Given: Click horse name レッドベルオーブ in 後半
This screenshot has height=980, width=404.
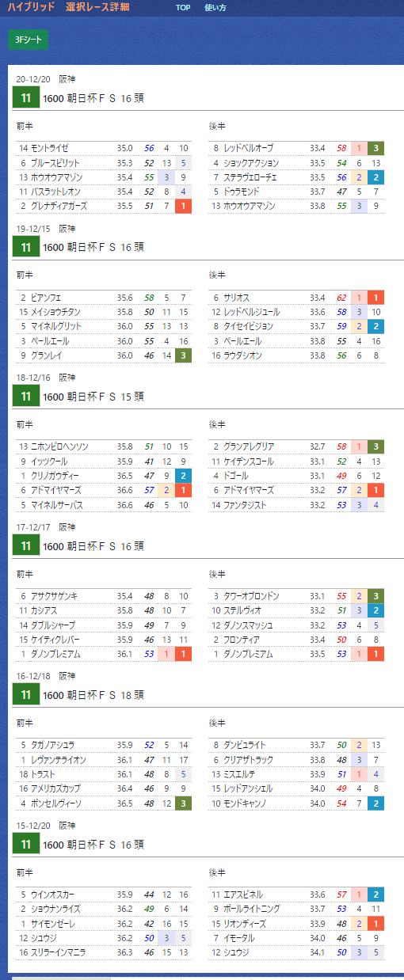Looking at the screenshot, I should click(x=249, y=148).
